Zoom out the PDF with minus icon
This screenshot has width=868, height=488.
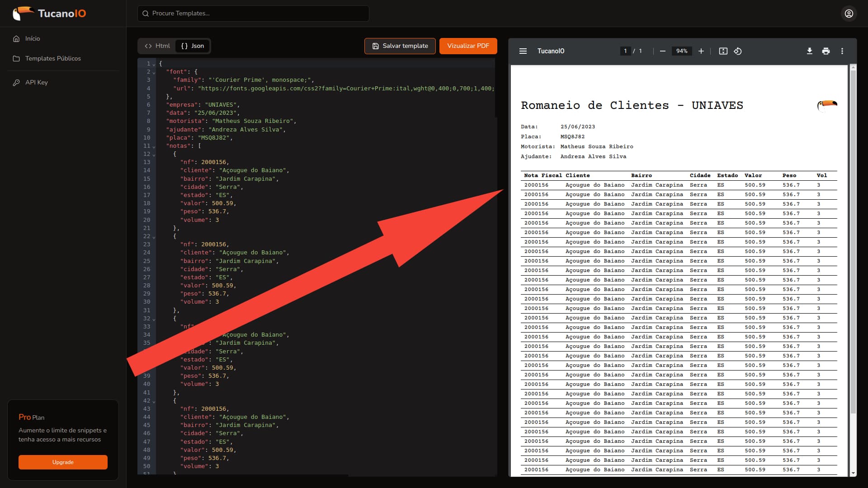663,51
